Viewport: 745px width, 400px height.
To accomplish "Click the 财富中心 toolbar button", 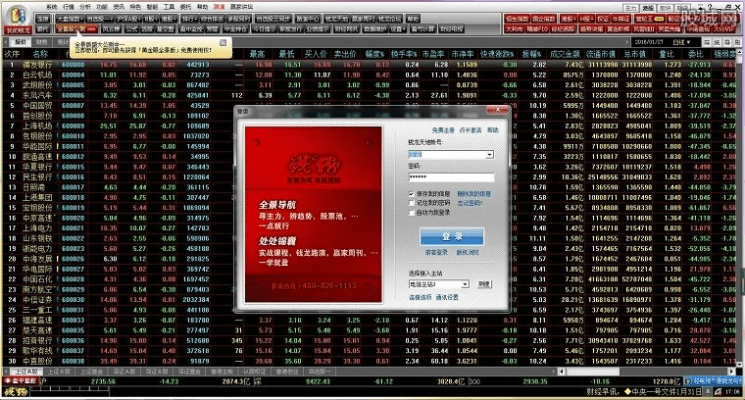I will click(x=308, y=19).
